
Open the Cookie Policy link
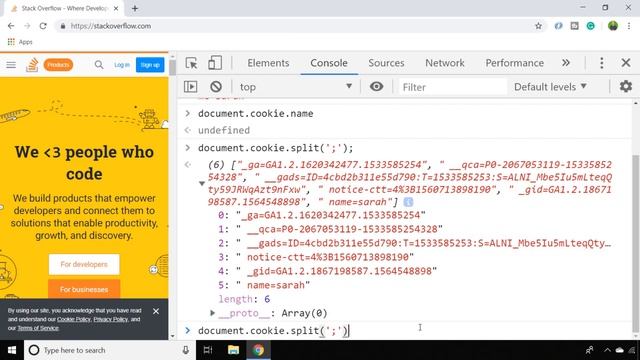(x=73, y=319)
